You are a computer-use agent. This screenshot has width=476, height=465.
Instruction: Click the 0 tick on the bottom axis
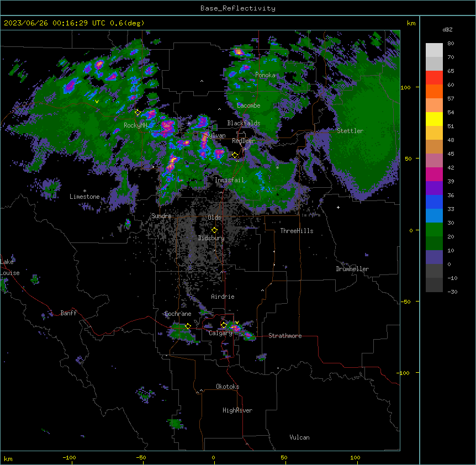click(x=213, y=457)
